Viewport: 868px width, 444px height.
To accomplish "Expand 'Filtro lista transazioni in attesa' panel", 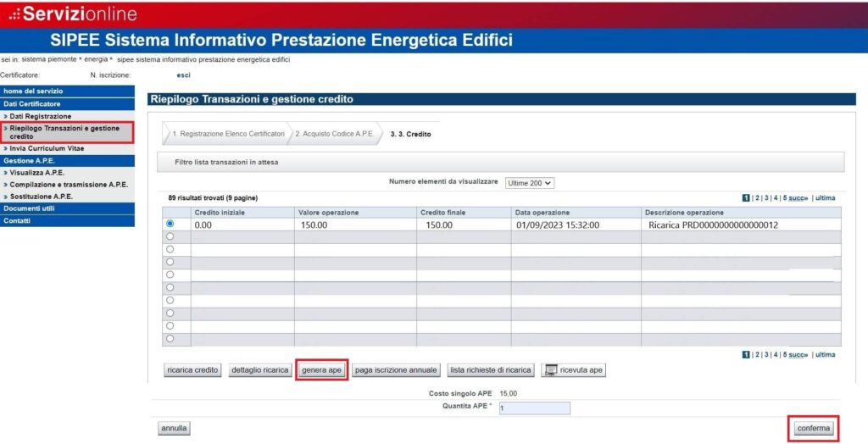I will tap(500, 163).
